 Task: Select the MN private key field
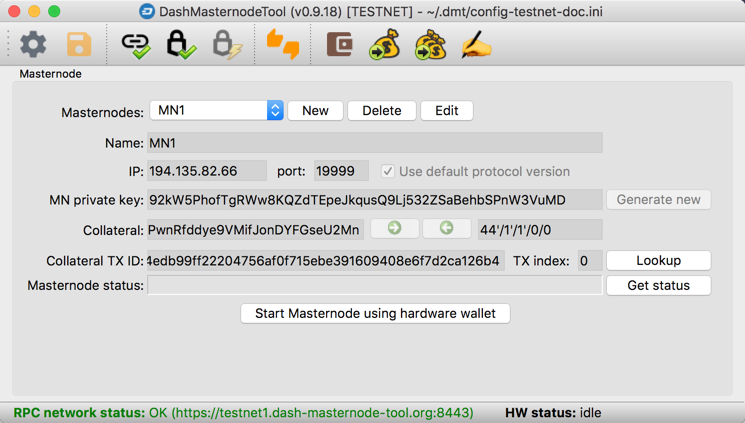[x=375, y=200]
